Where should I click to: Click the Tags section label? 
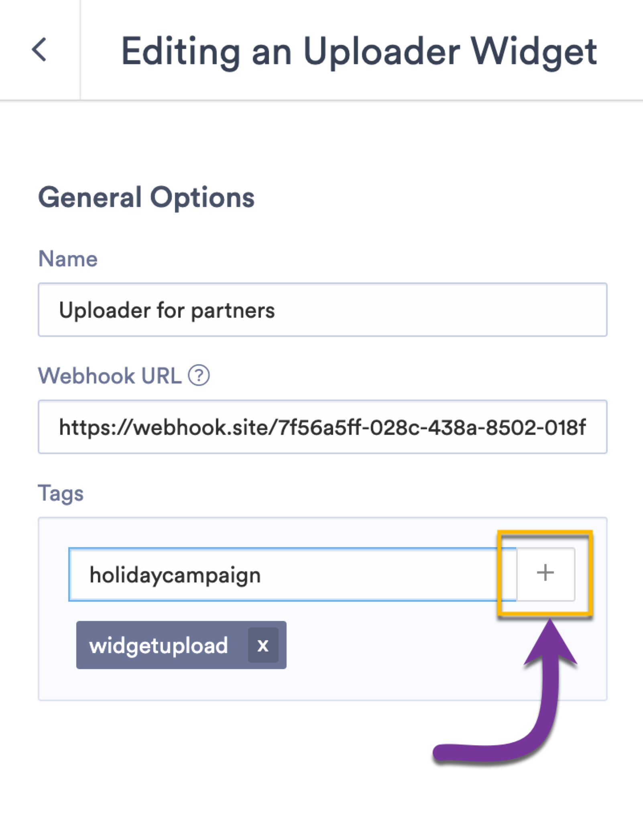[x=60, y=493]
